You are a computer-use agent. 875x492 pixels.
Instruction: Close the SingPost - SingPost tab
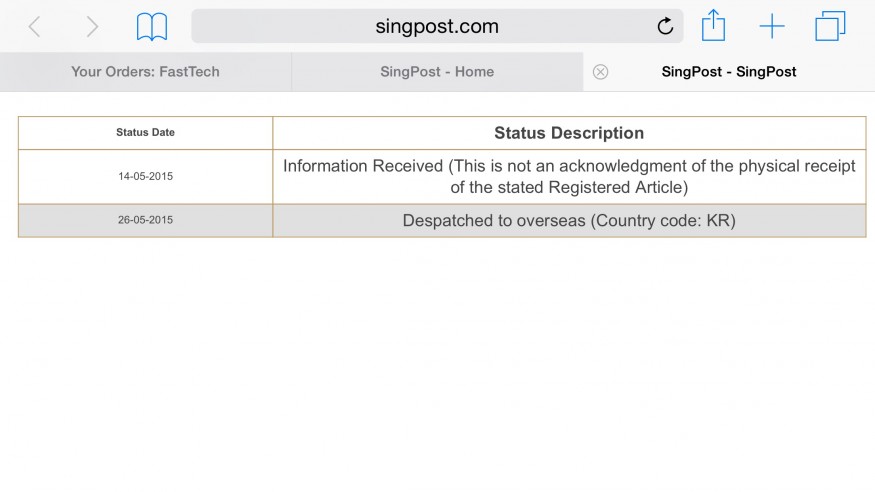point(600,72)
